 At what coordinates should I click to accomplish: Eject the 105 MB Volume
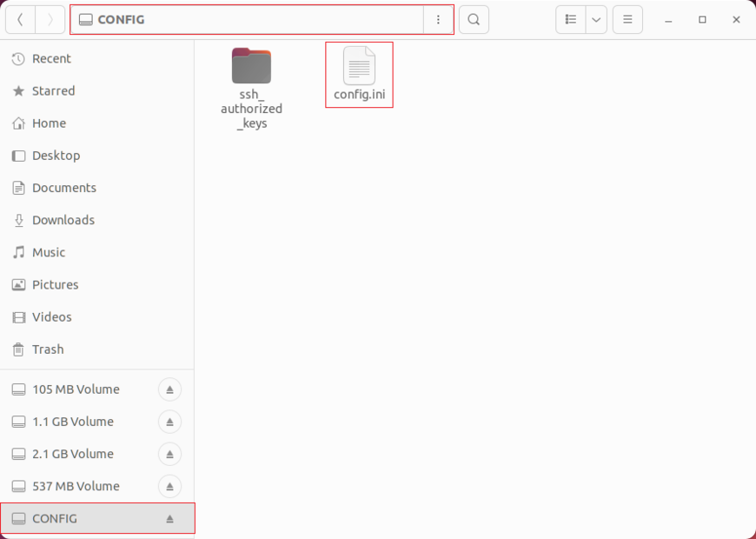(x=170, y=389)
